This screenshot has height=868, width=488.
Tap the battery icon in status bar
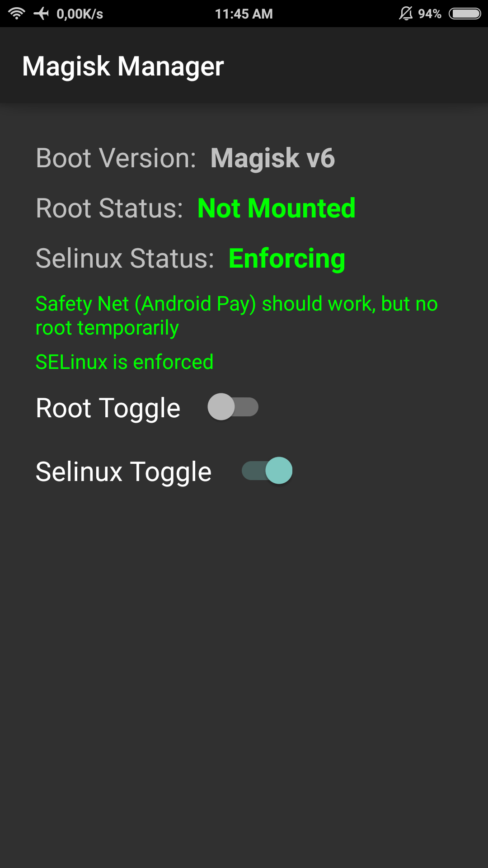pos(465,14)
